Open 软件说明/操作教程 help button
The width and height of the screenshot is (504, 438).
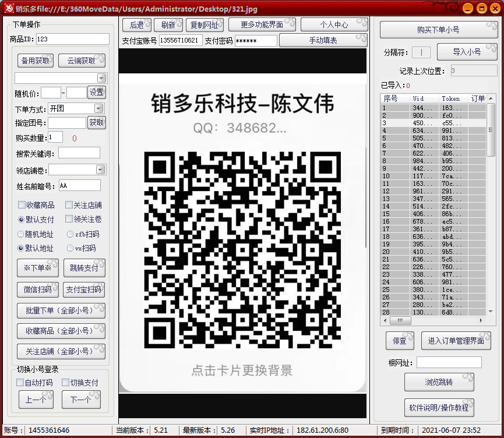(x=439, y=408)
